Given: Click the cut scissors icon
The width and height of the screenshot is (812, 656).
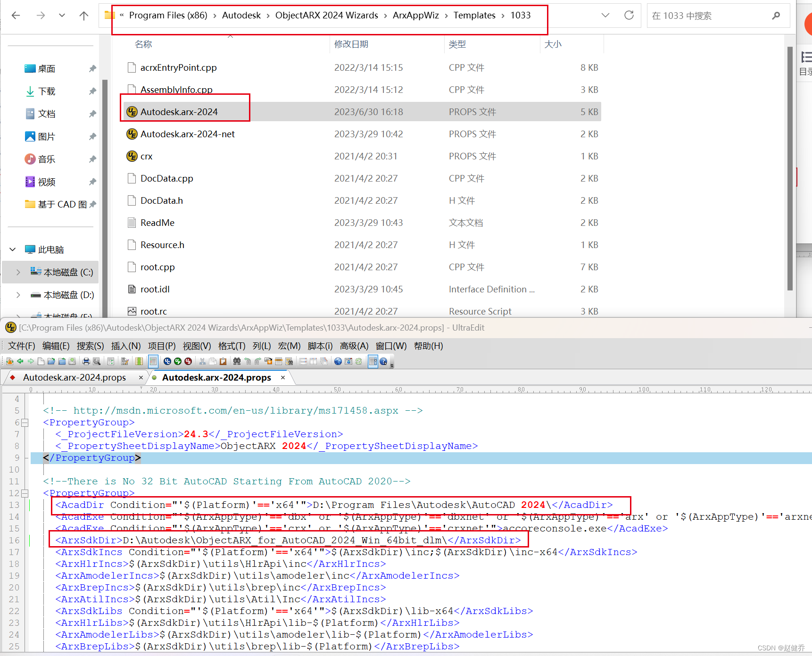Looking at the screenshot, I should 202,361.
